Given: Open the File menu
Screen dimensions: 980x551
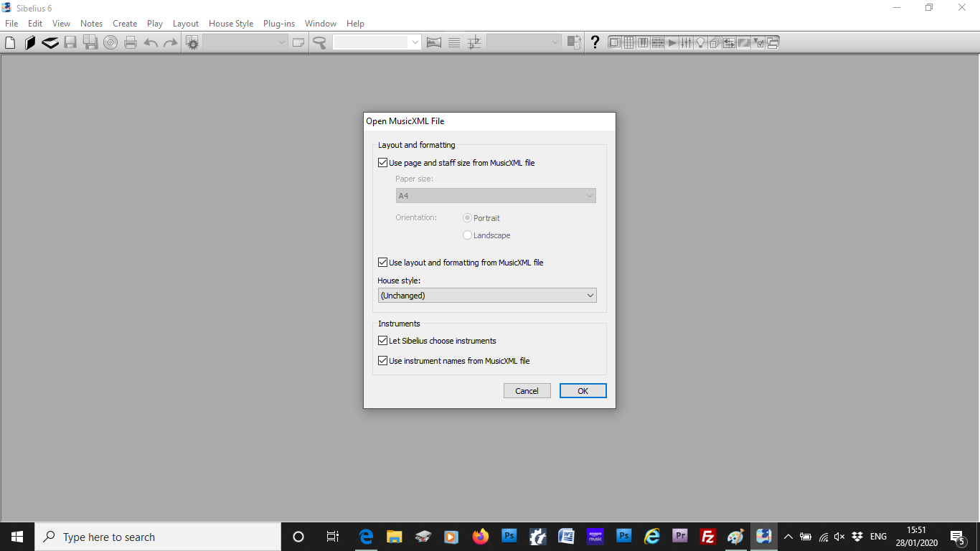Looking at the screenshot, I should point(11,24).
